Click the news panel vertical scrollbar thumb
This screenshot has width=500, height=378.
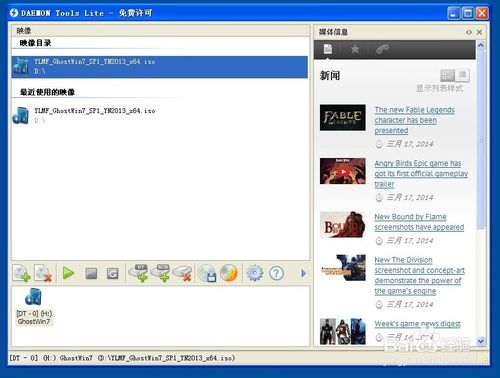[481, 140]
